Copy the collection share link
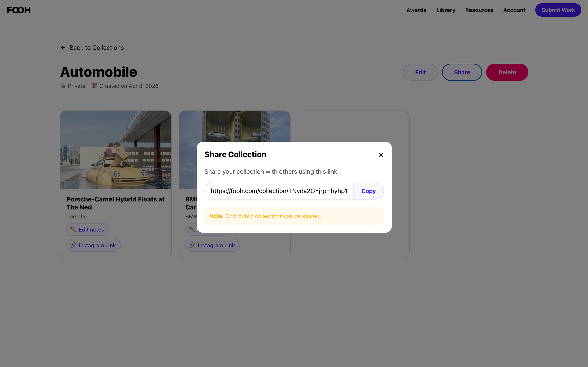588x367 pixels. coord(368,191)
